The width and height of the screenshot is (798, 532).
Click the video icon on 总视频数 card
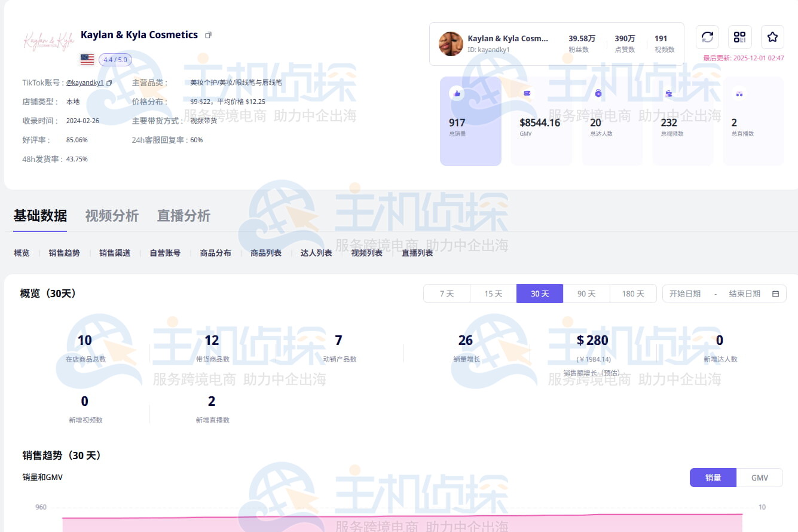pyautogui.click(x=668, y=93)
